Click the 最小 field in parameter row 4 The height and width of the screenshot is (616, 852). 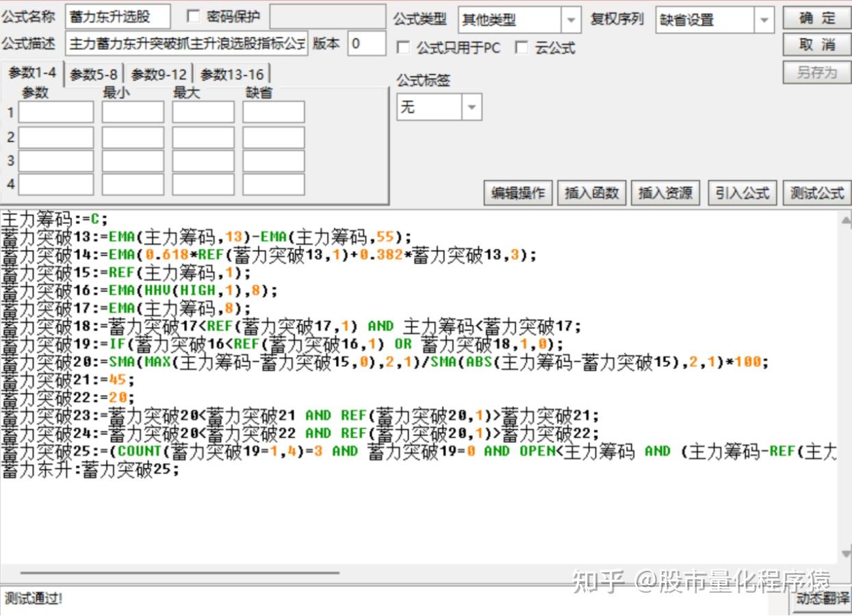pyautogui.click(x=133, y=184)
